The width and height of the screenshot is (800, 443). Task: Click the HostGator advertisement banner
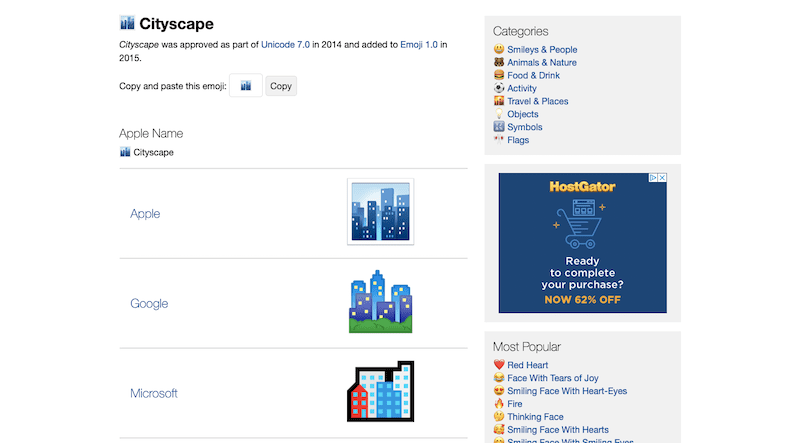(583, 243)
